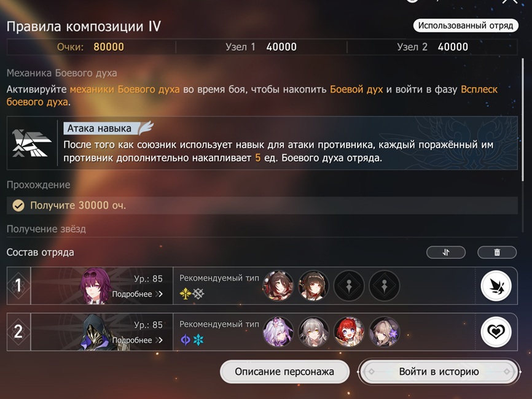532x399 pixels.
Task: Click the Physical element icon in team 1
Action: pos(198,293)
